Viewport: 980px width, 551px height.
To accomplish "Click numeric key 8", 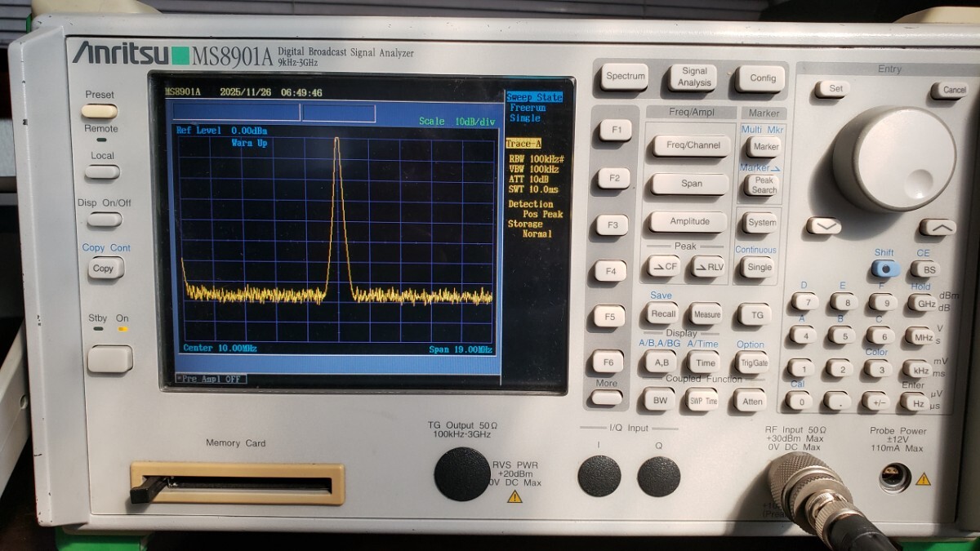I will tap(844, 302).
